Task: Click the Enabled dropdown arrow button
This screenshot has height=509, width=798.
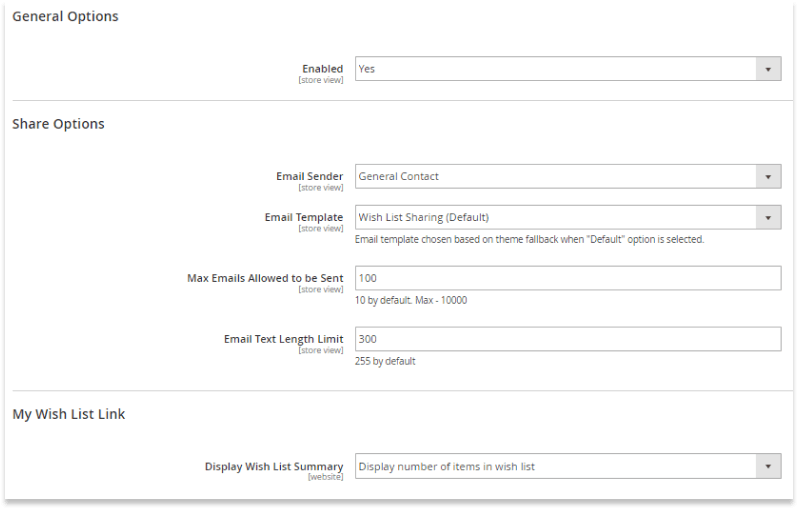Action: coord(768,69)
